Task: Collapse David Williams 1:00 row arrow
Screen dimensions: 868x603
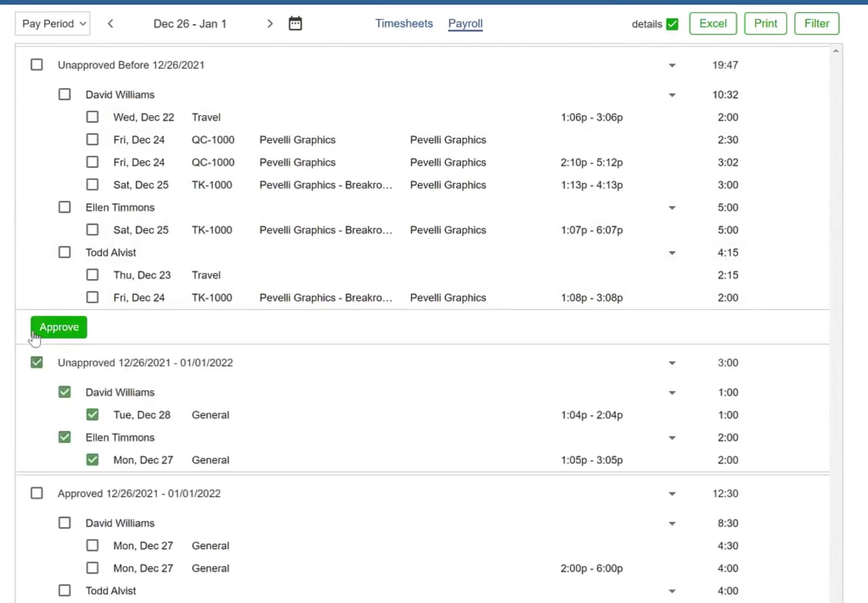Action: [672, 393]
